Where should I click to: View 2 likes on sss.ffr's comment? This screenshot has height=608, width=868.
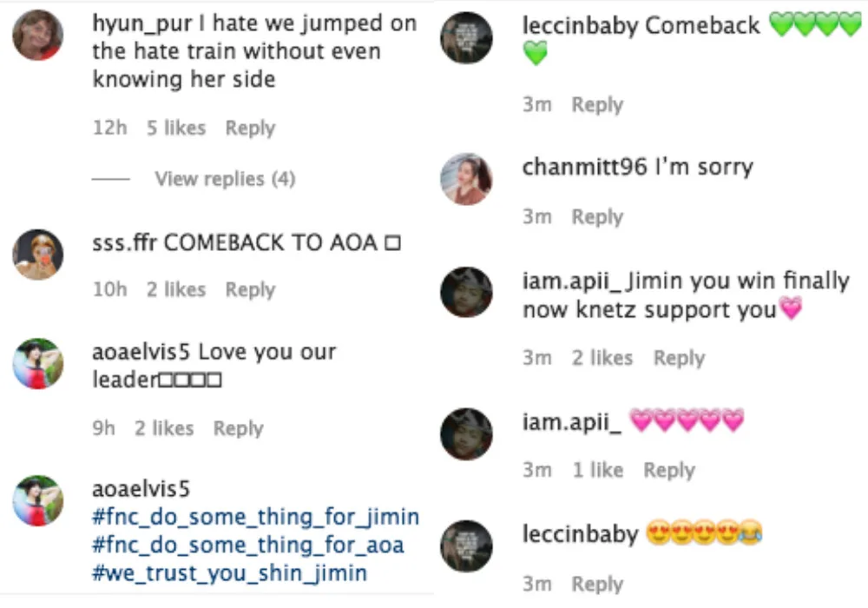click(176, 289)
